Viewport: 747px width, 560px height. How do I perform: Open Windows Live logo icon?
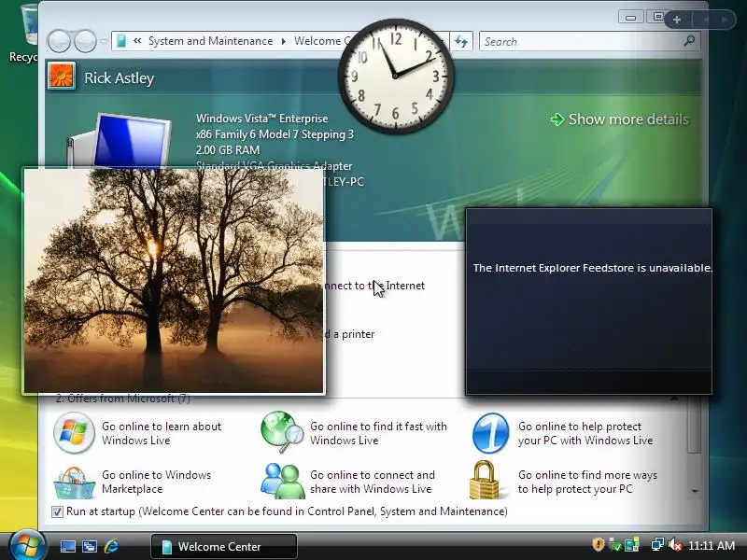click(74, 432)
